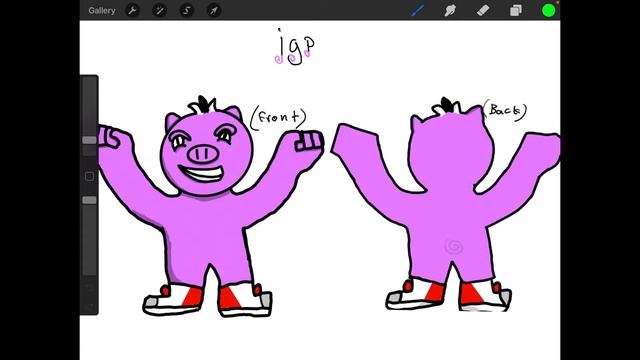The height and width of the screenshot is (360, 640).
Task: Select the Brush tool
Action: [418, 11]
